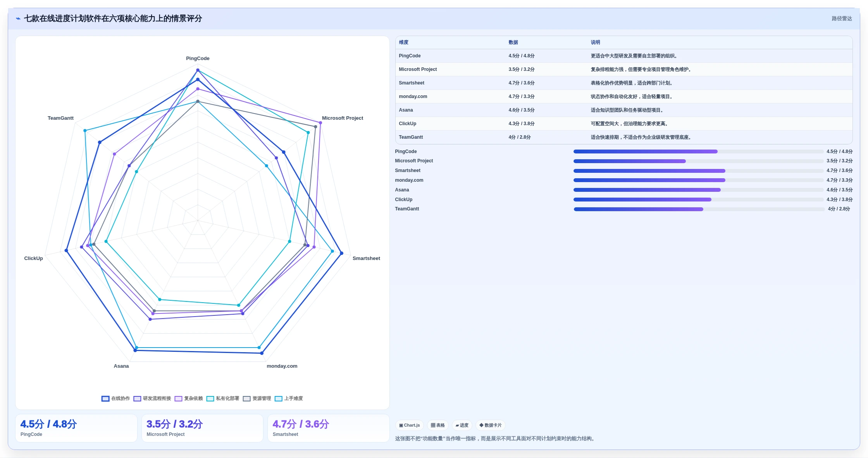
Task: Toggle the 研发流程衔接 legend series
Action: [152, 398]
